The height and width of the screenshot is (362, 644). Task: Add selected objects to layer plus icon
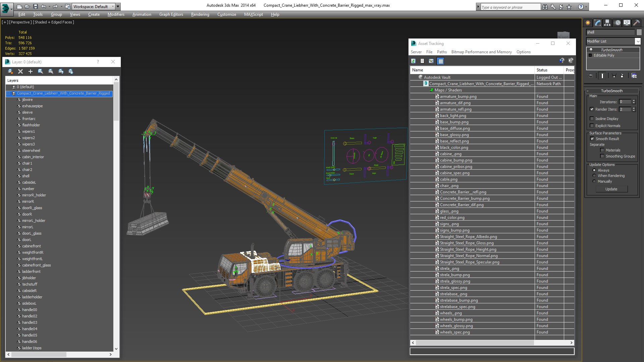click(31, 71)
